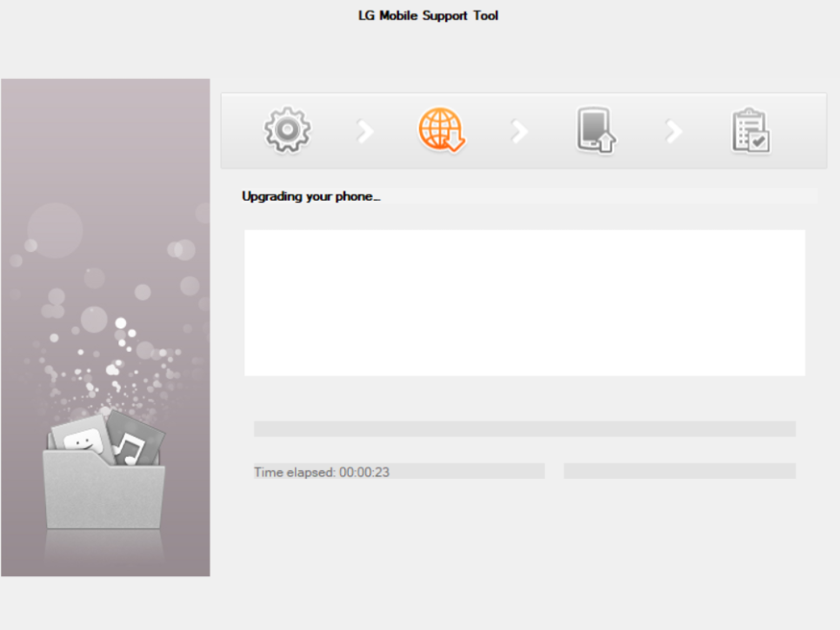Screen dimensions: 840x630
Task: Click the white message display area
Action: click(524, 303)
